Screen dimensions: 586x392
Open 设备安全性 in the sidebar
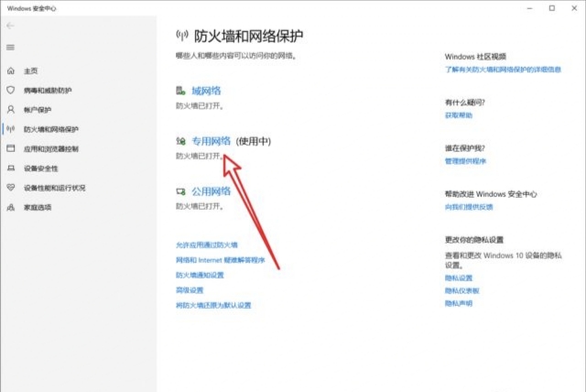pyautogui.click(x=41, y=169)
